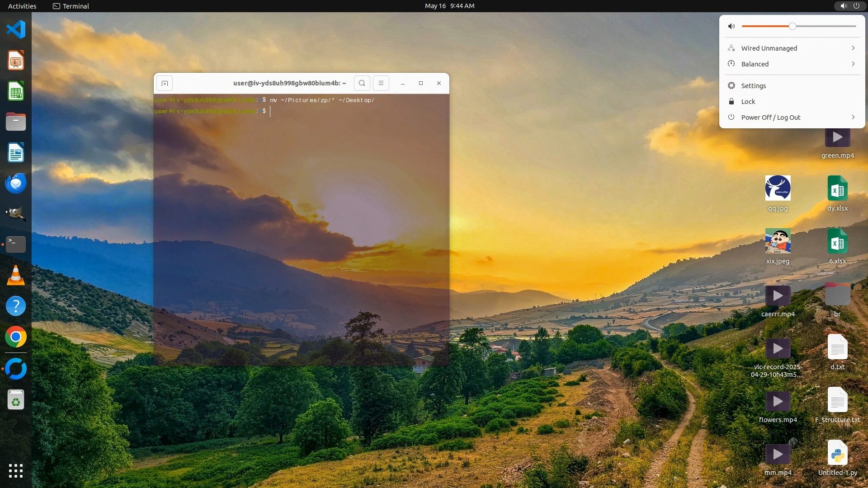Mute sound via speaker icon in menu
868x488 pixels.
[x=731, y=26]
